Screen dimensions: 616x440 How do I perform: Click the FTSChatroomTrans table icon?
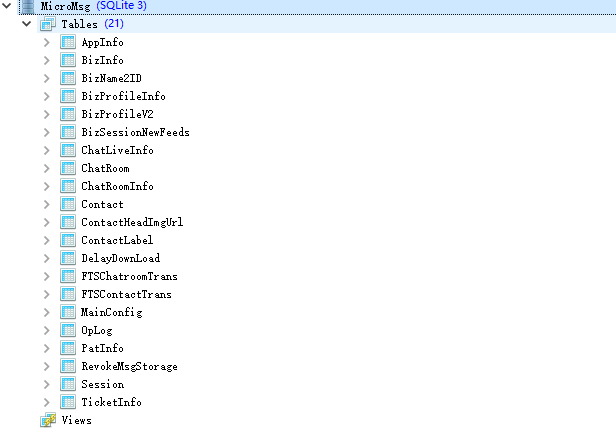pos(68,276)
